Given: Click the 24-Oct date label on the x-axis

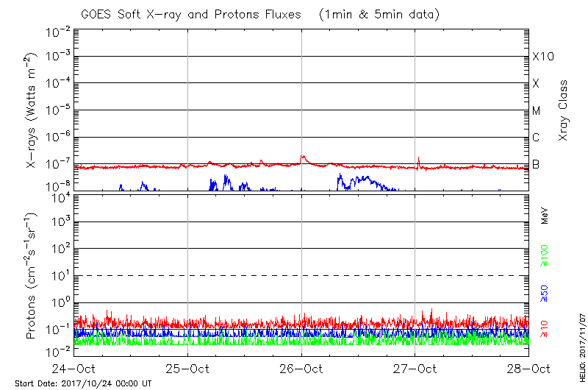Looking at the screenshot, I should point(74,369).
